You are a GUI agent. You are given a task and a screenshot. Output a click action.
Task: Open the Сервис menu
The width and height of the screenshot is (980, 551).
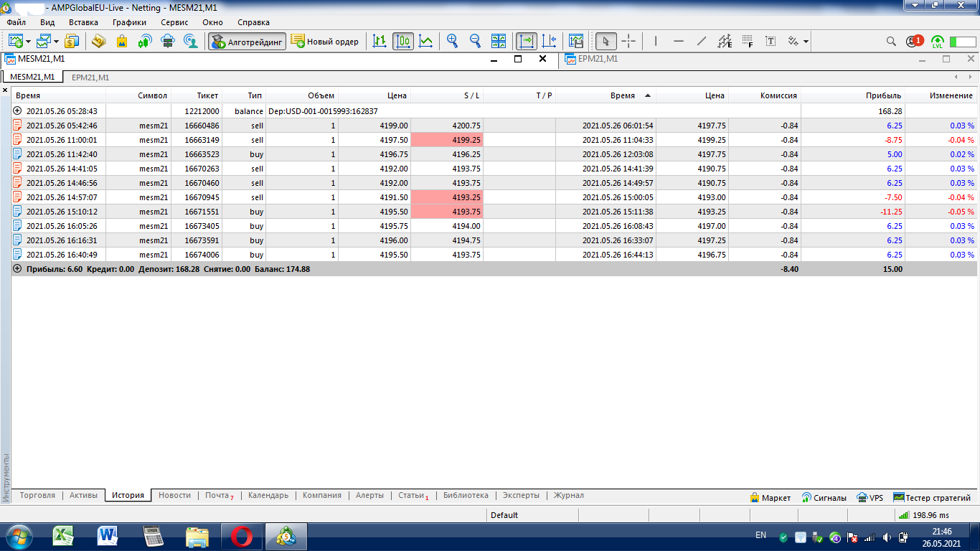175,22
